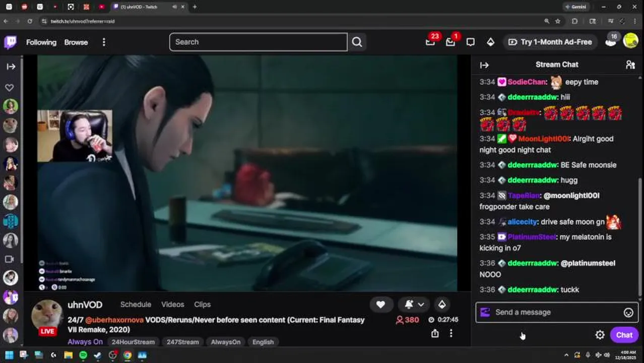This screenshot has height=363, width=644.
Task: Expand the left sidebar arrow
Action: [11, 67]
